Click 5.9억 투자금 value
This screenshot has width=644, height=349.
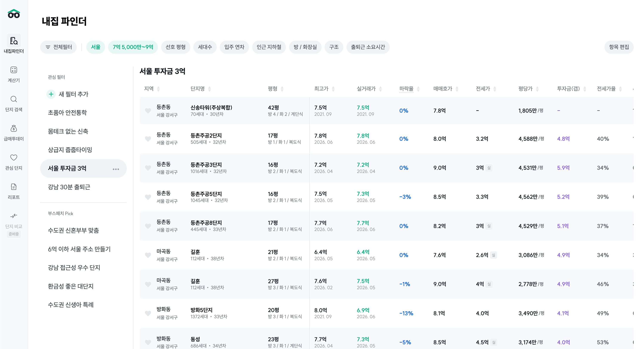click(563, 168)
